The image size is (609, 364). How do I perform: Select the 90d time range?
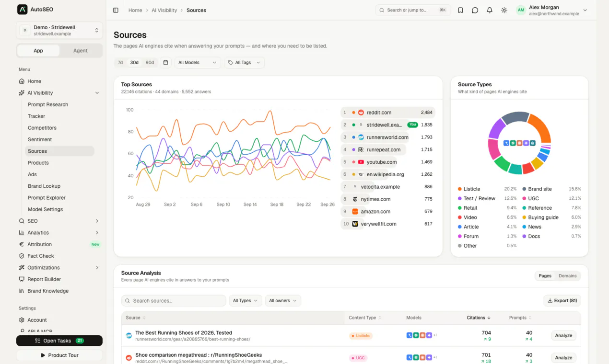[x=150, y=63]
